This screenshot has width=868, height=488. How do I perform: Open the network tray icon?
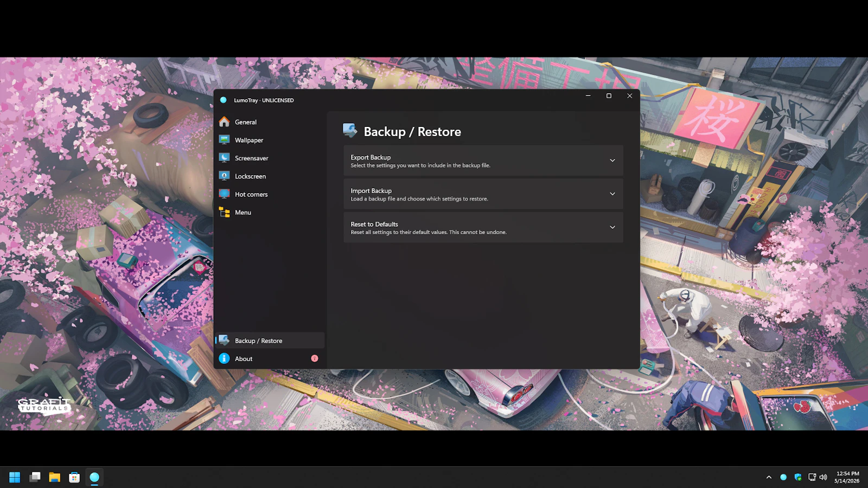coord(812,477)
